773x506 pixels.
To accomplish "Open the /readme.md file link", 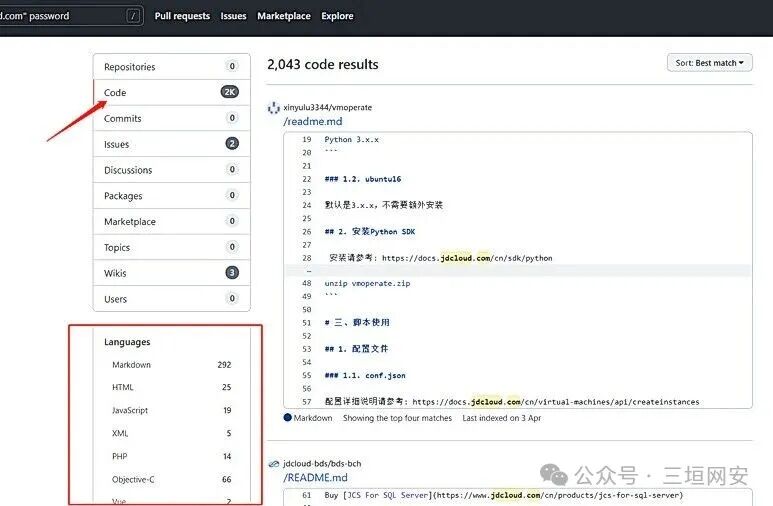I will tap(313, 121).
